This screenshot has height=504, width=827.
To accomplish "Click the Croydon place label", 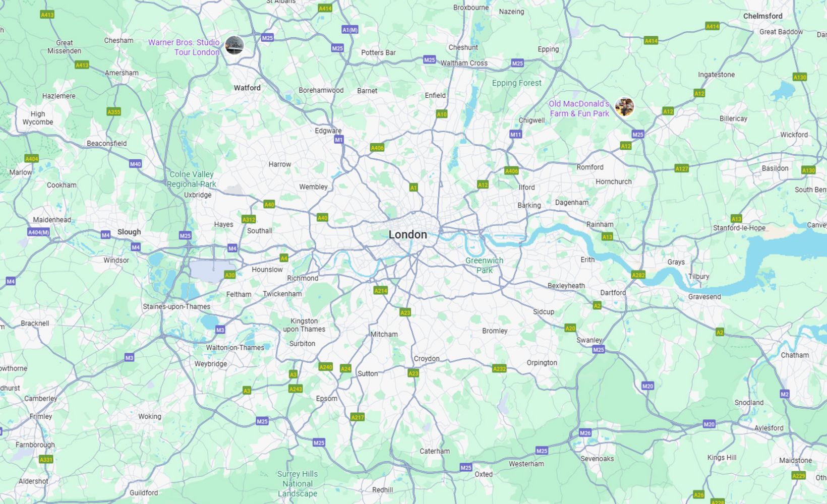I will 427,359.
